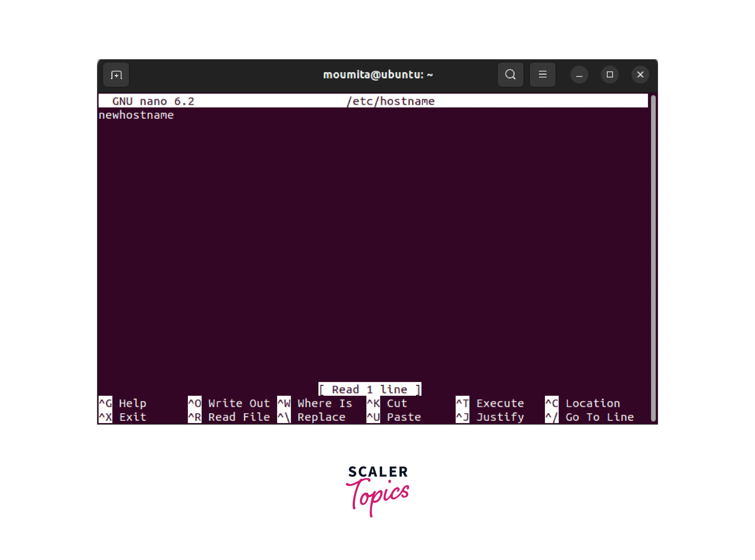
Task: Click the new tab icon in titlebar
Action: point(116,75)
